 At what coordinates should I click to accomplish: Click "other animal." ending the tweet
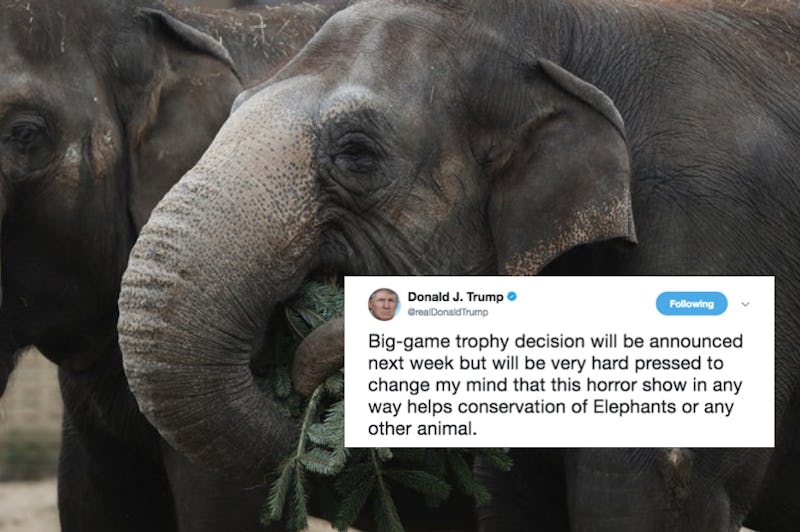[x=422, y=429]
